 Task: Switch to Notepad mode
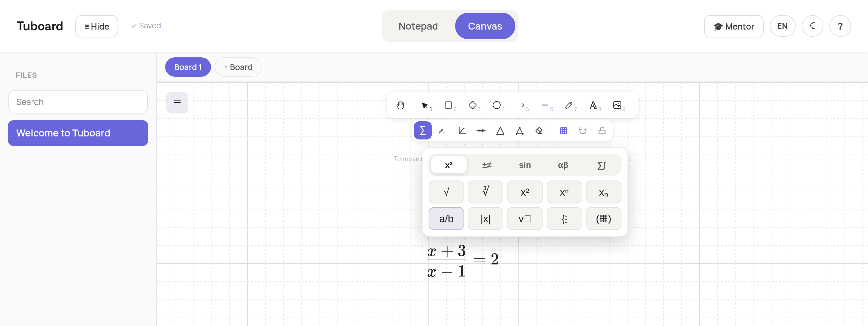click(x=418, y=26)
